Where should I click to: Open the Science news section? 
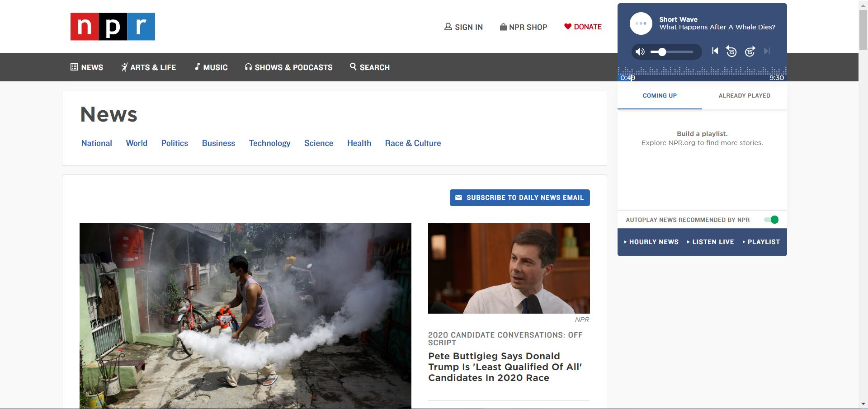pyautogui.click(x=319, y=143)
